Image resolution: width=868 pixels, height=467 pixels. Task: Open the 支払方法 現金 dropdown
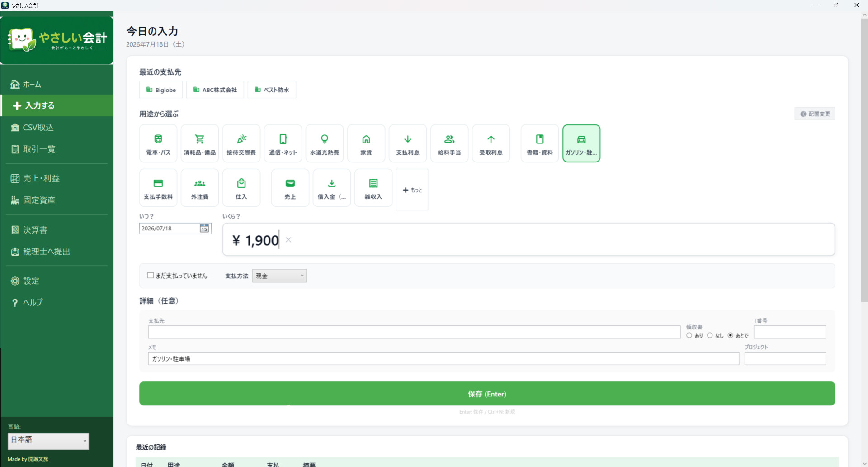(279, 276)
